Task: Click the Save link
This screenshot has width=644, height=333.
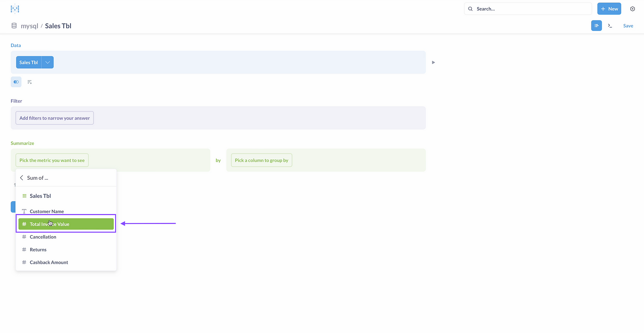Action: (x=628, y=26)
